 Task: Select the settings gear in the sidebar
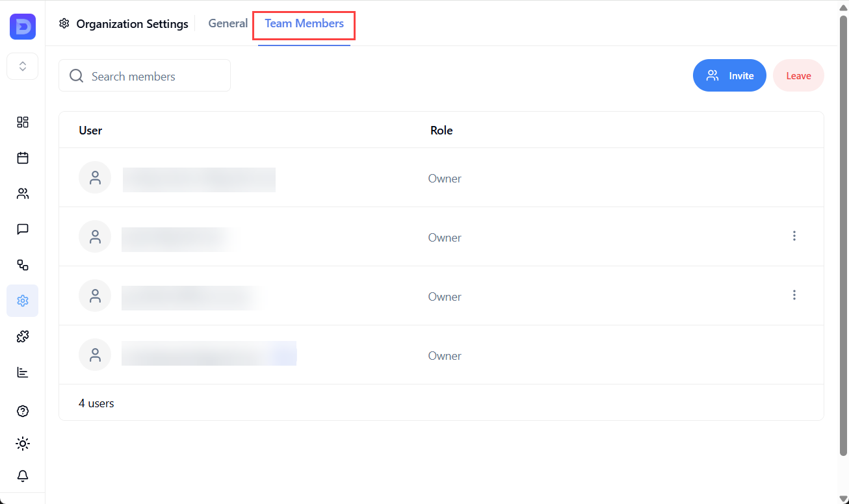(23, 301)
